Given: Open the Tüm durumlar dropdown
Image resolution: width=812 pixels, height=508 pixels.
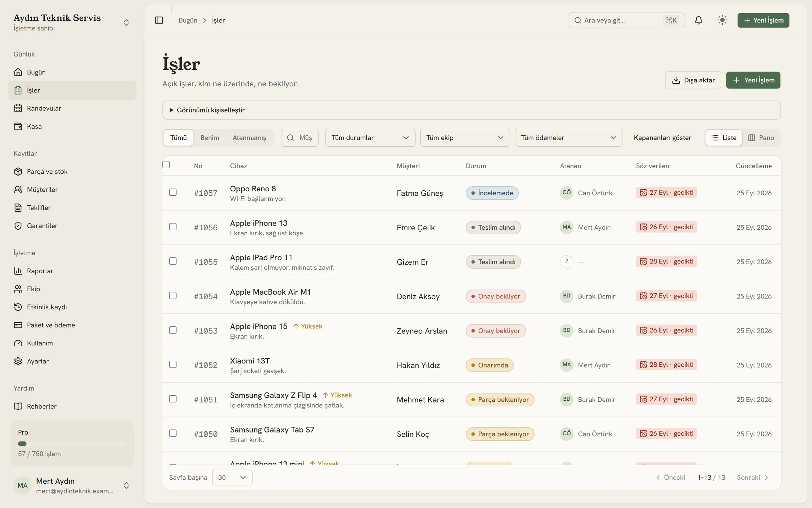Looking at the screenshot, I should 370,138.
